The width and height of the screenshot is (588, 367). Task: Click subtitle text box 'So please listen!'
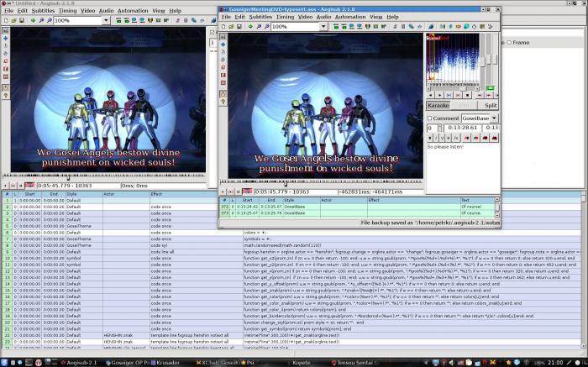click(x=463, y=168)
